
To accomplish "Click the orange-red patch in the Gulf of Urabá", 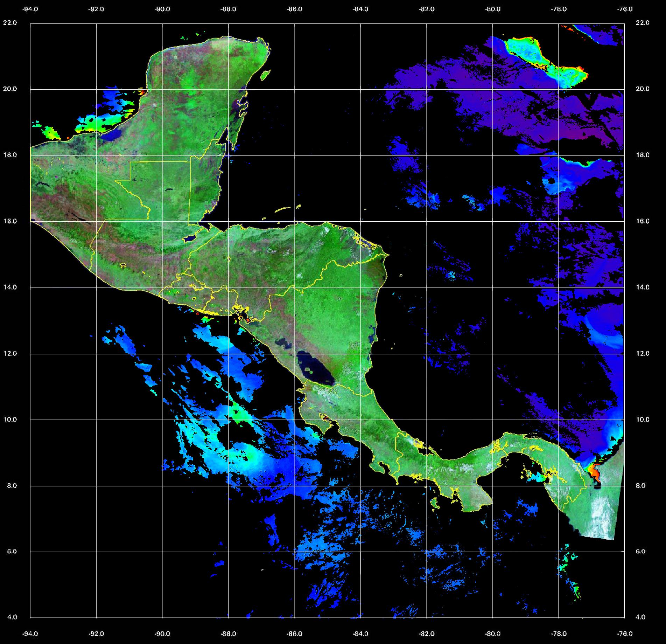I will click(594, 472).
